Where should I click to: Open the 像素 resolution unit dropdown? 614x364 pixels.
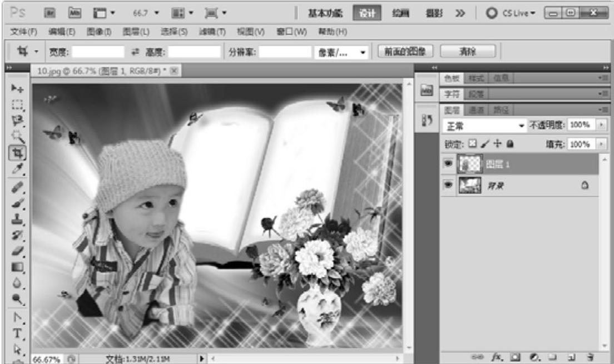coord(342,52)
